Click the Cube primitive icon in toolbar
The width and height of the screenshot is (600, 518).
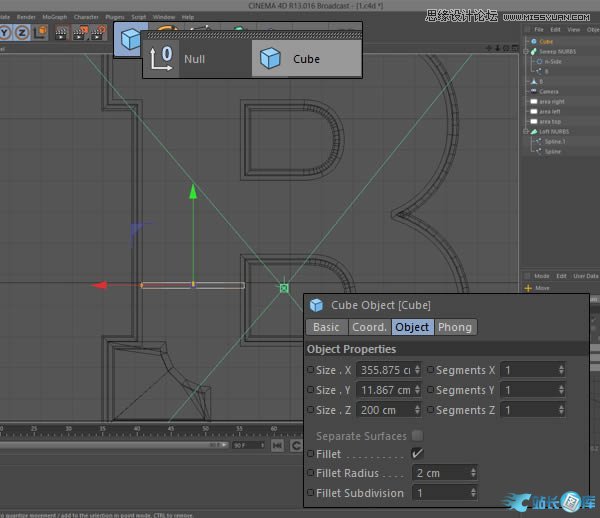(129, 41)
